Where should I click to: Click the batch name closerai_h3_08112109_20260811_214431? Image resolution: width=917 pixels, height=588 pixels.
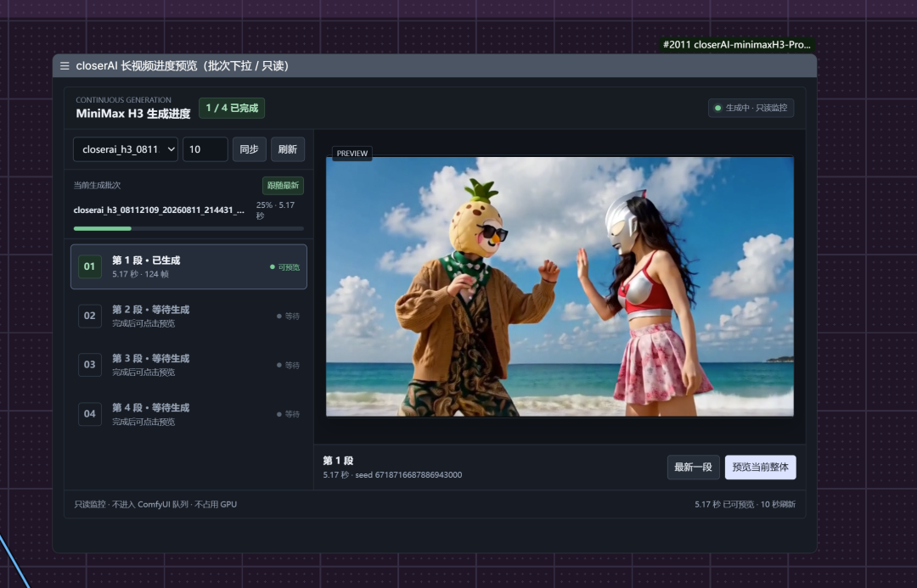(159, 210)
